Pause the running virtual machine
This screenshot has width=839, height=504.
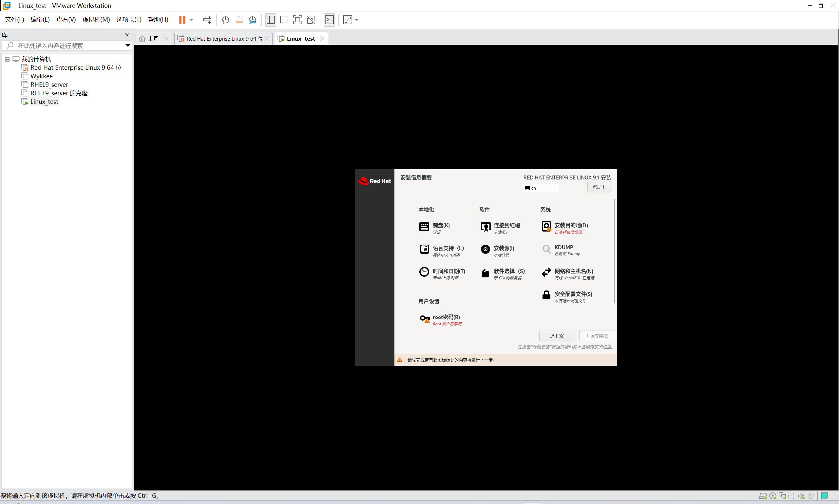click(x=182, y=20)
